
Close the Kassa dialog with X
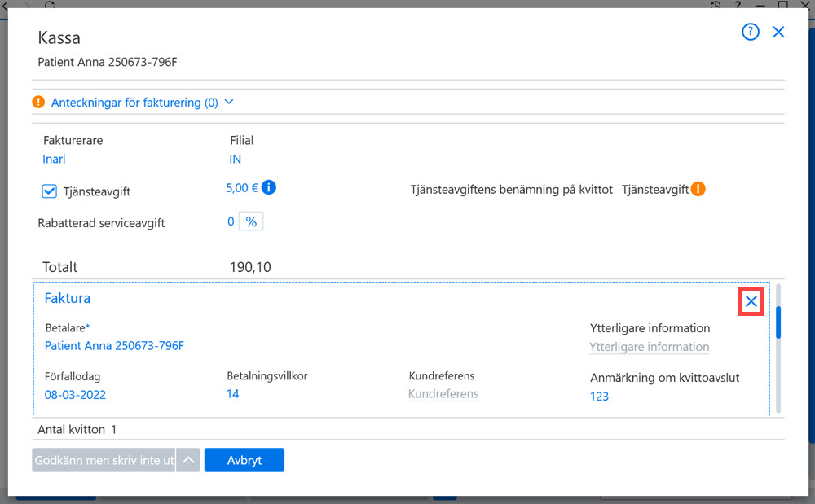pos(778,33)
